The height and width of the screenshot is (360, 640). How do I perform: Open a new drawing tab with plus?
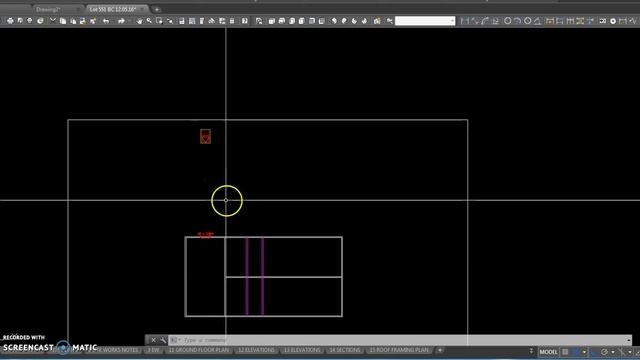tap(157, 9)
